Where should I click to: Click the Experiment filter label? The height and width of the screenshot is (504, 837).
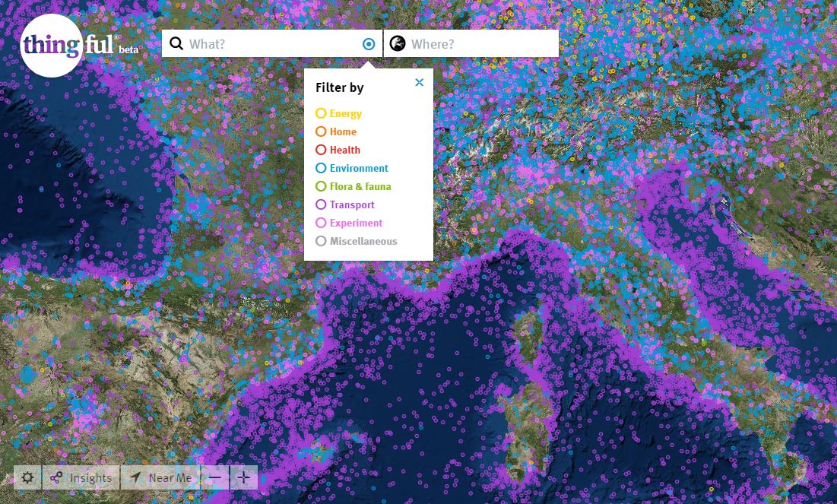[356, 223]
